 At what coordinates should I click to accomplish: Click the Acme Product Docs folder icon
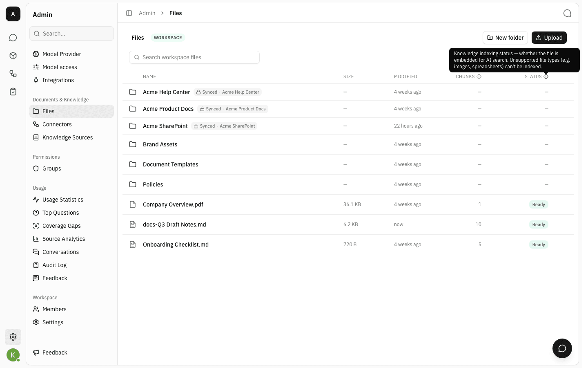(133, 109)
